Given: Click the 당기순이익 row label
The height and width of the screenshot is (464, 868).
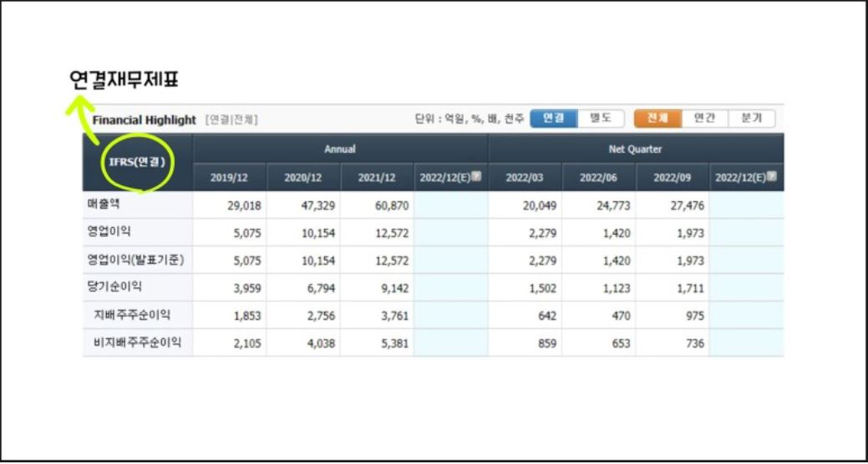Looking at the screenshot, I should click(x=114, y=287).
